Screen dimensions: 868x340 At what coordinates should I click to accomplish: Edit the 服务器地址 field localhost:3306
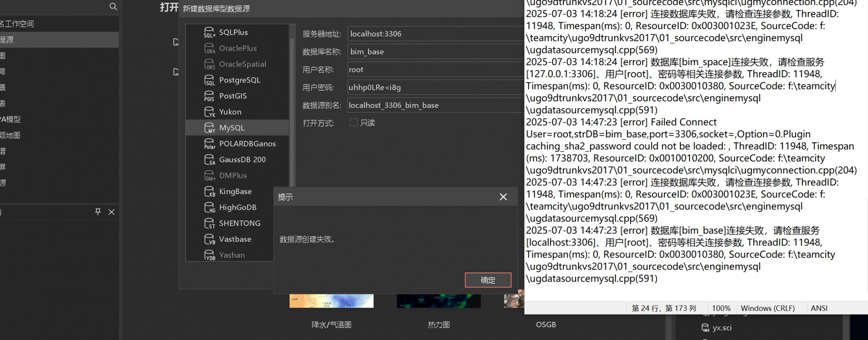435,34
